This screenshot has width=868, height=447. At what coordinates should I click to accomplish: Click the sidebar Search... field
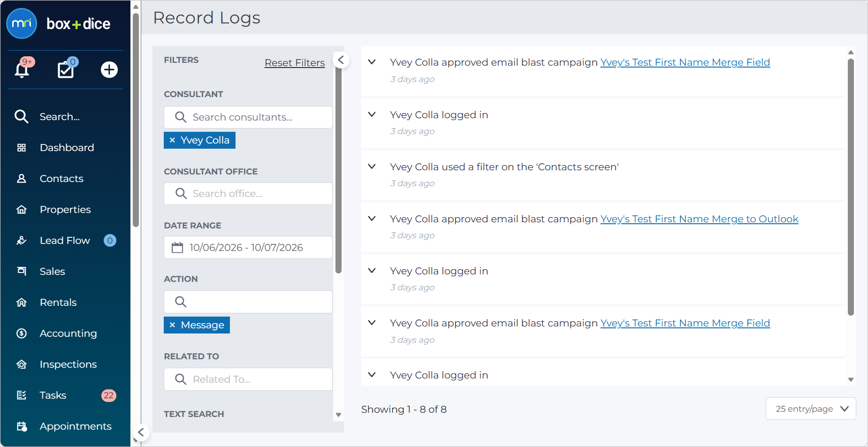point(60,116)
